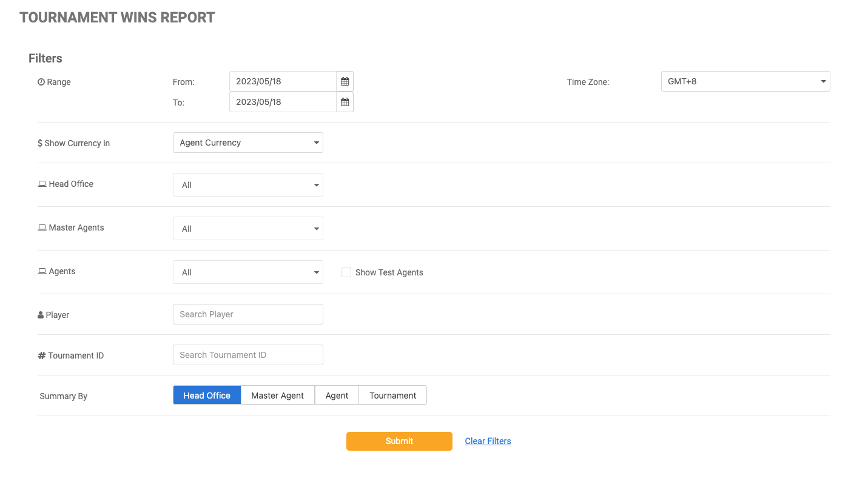Screen dimensions: 868x495
Task: Click the clock icon beside Range
Action: point(41,82)
